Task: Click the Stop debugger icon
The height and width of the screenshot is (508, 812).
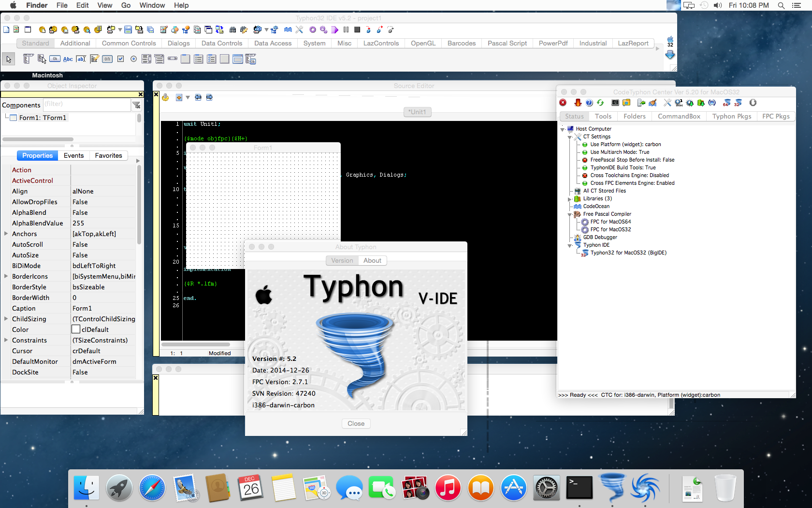Action: [x=357, y=30]
